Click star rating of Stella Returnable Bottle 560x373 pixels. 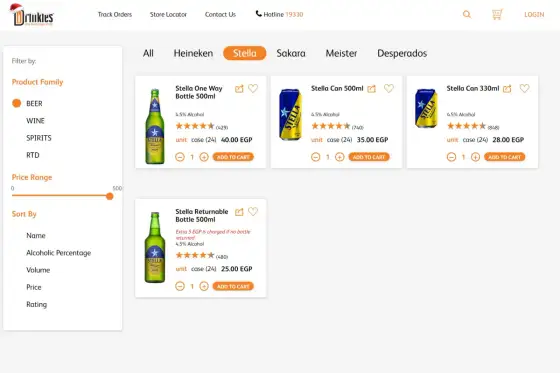tap(195, 255)
